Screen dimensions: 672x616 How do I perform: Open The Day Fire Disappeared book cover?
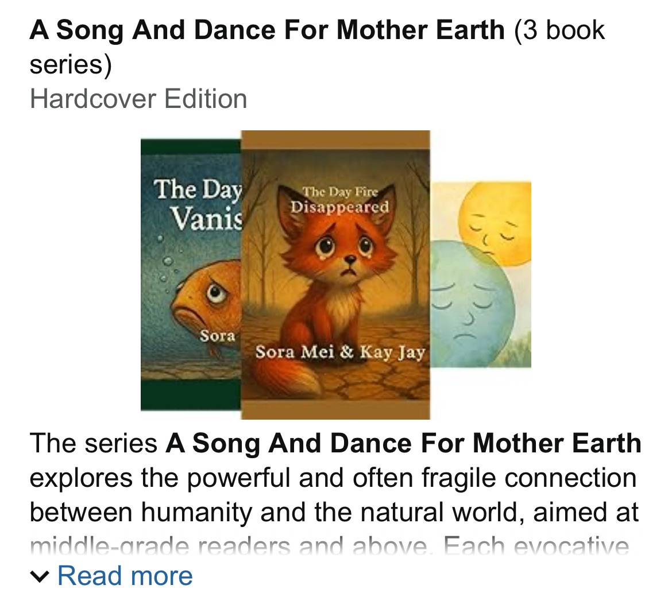tap(335, 274)
